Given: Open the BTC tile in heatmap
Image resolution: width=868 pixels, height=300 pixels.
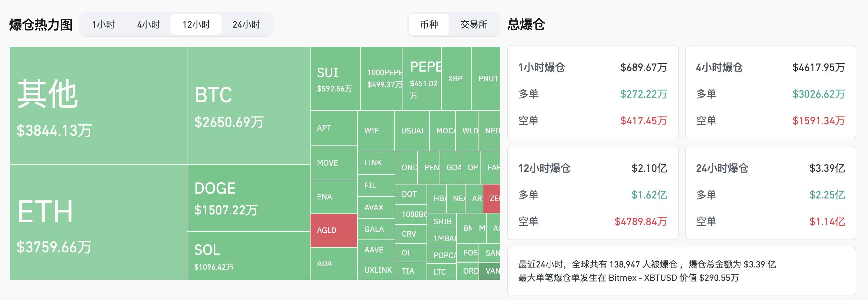Looking at the screenshot, I should pos(248,106).
